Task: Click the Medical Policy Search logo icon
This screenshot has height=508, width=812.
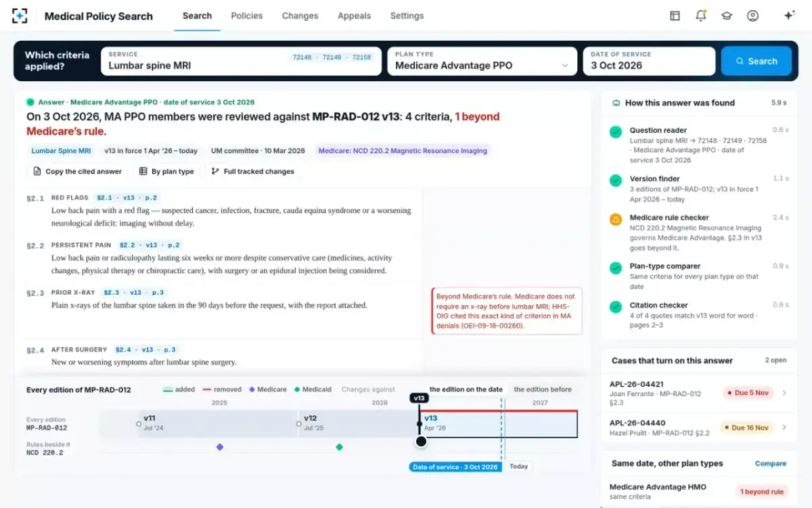Action: tap(20, 16)
